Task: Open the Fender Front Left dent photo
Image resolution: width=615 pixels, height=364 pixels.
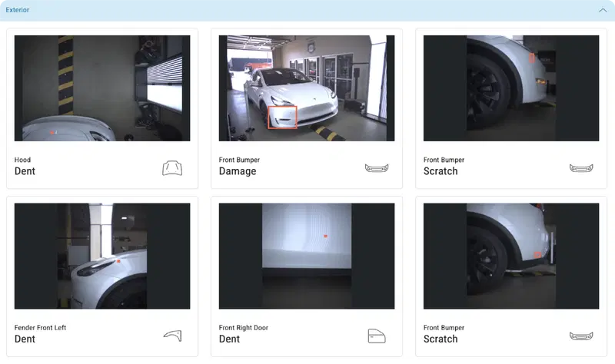Action: click(x=102, y=256)
